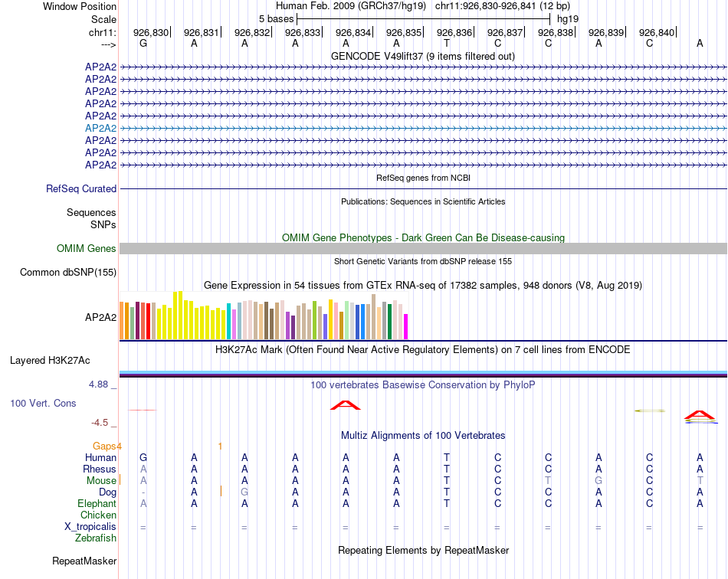Click the RefSeq Curated gene line

tap(424, 189)
